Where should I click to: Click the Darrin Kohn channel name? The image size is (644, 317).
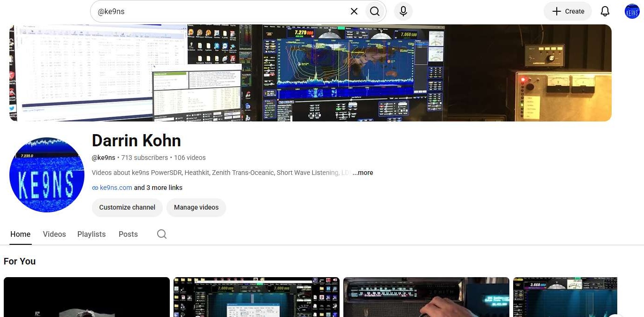point(136,141)
